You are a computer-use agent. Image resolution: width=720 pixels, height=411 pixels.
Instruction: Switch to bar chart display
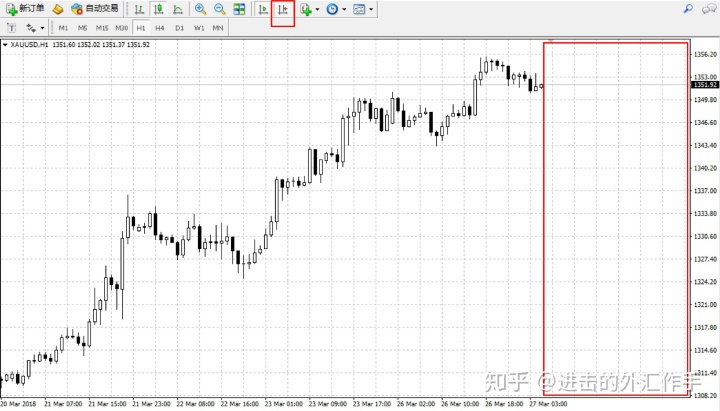pyautogui.click(x=139, y=9)
